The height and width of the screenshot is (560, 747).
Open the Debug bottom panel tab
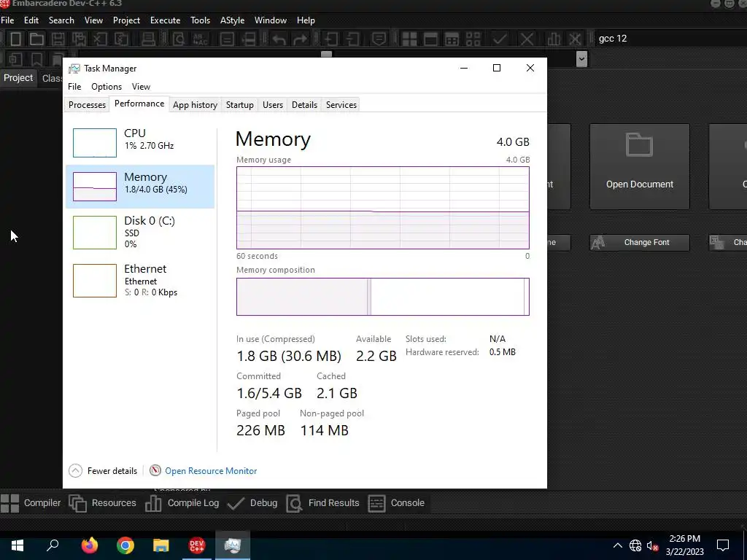(252, 503)
